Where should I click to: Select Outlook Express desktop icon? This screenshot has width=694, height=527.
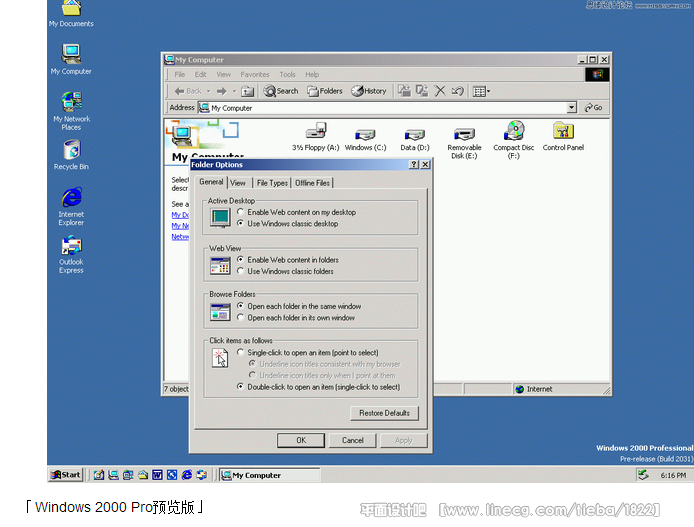(x=71, y=254)
